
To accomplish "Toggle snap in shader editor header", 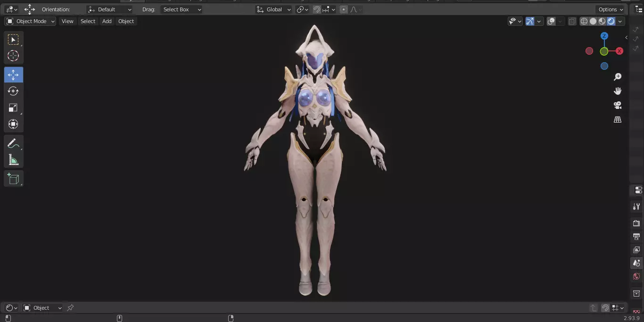I will tap(605, 308).
